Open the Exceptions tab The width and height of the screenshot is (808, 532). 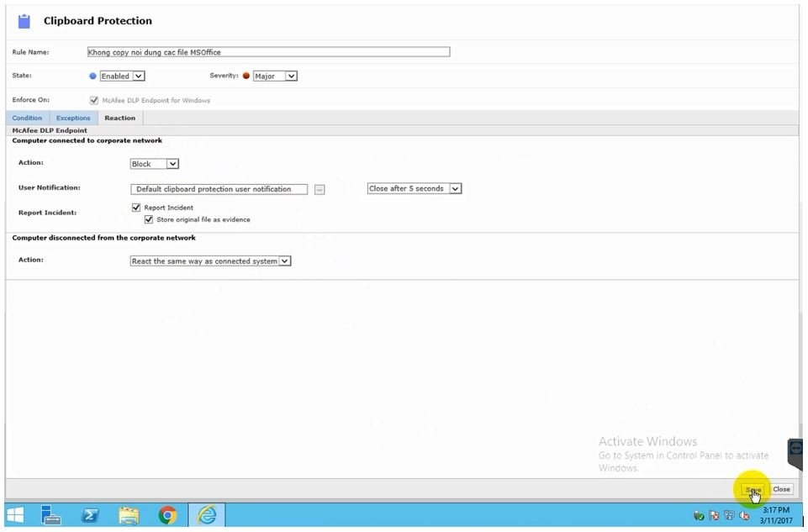(x=73, y=119)
